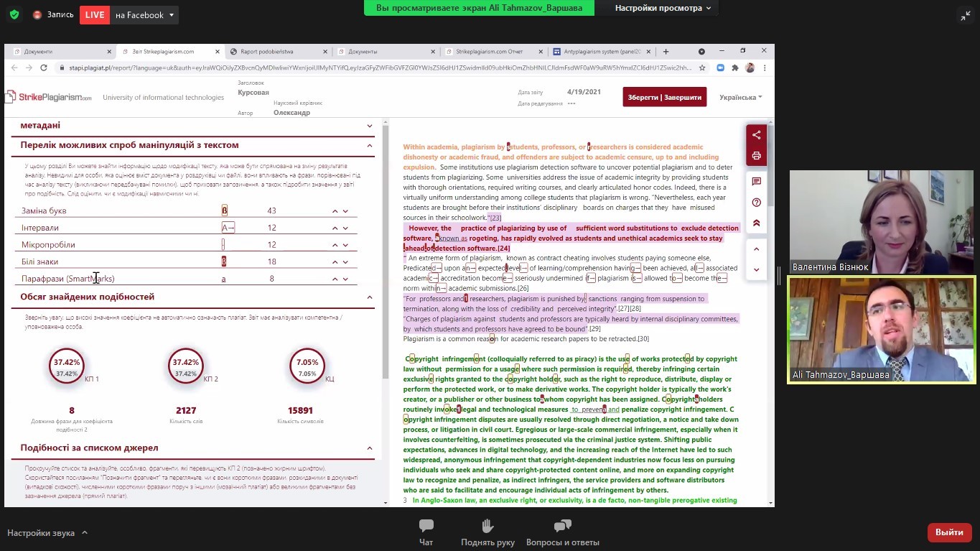Click the Zoom security shield icon
This screenshot has height=551, width=980.
point(14,14)
